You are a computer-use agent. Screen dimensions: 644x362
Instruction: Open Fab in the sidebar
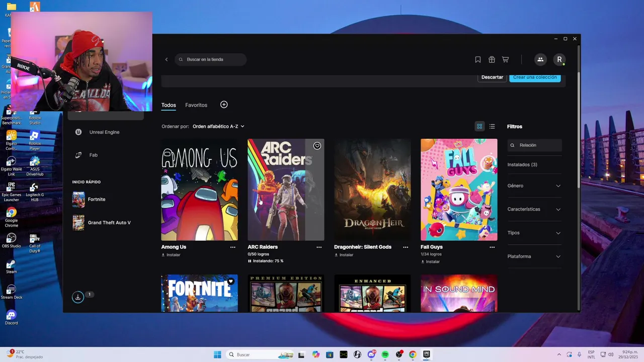point(93,155)
